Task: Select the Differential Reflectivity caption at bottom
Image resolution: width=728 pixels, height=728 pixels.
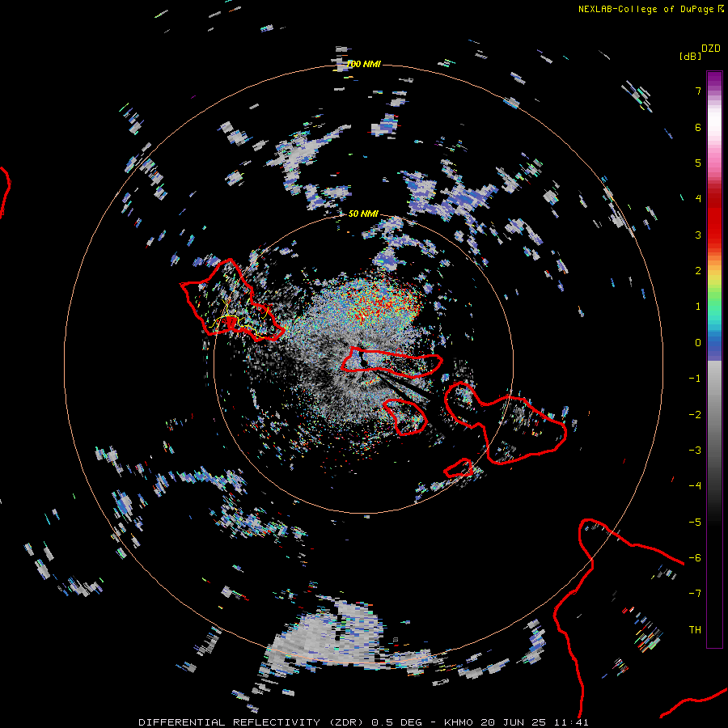Action: [x=363, y=722]
